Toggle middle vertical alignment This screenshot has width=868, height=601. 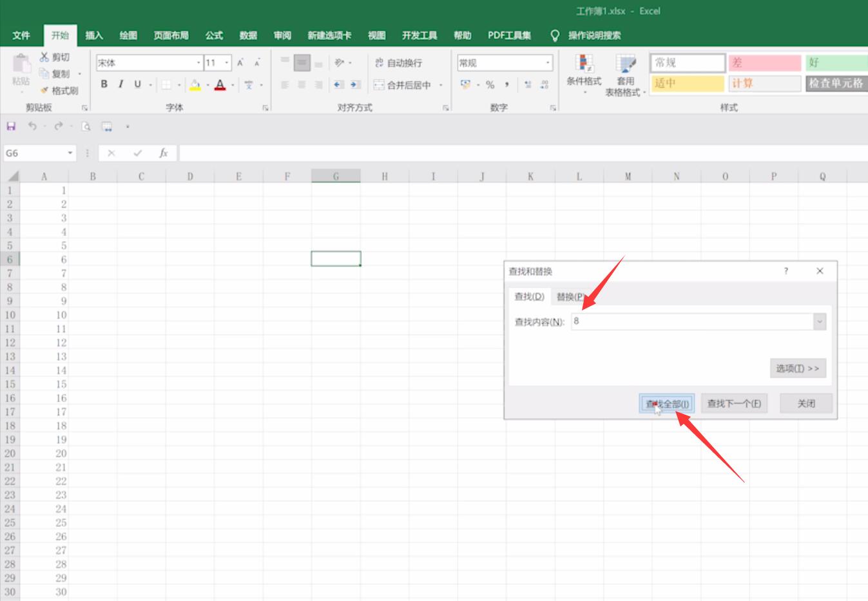pos(302,62)
